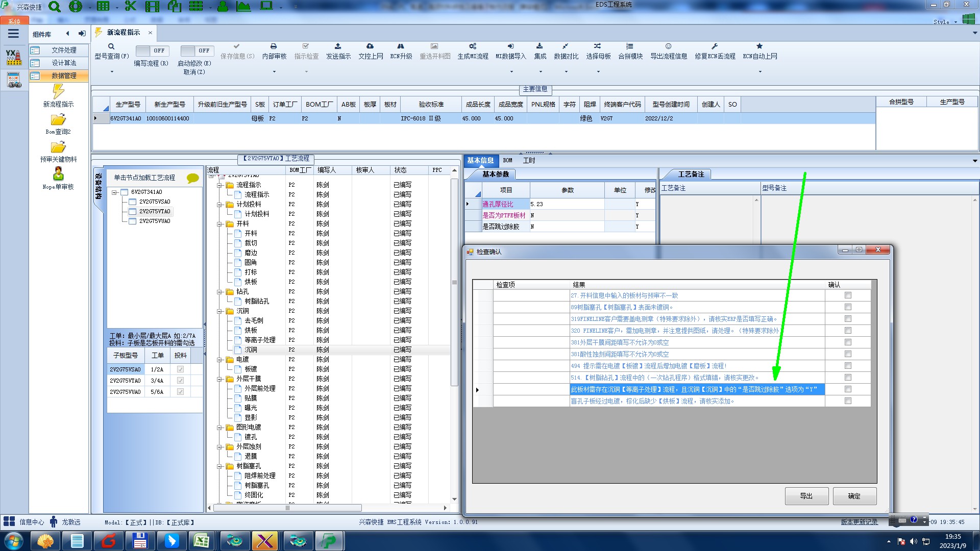Click the 型号查询 search icon
Image resolution: width=980 pixels, height=551 pixels.
[111, 46]
